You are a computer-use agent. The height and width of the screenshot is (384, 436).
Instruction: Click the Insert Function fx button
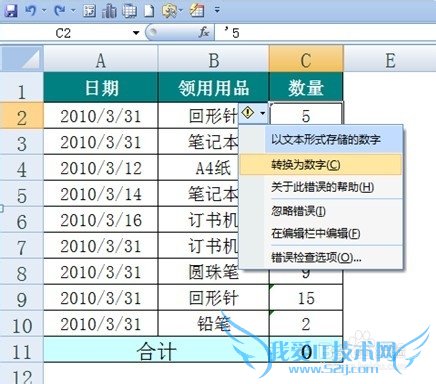click(x=204, y=33)
